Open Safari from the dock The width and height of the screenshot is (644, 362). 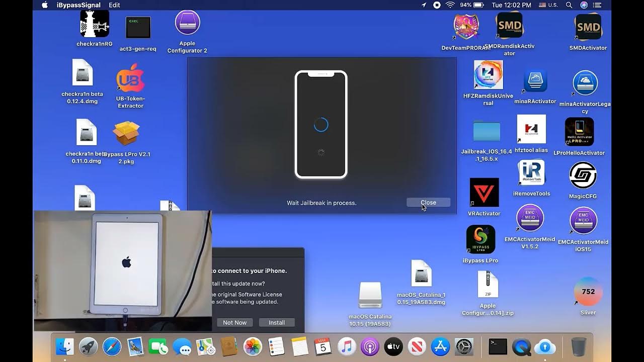[x=112, y=347]
